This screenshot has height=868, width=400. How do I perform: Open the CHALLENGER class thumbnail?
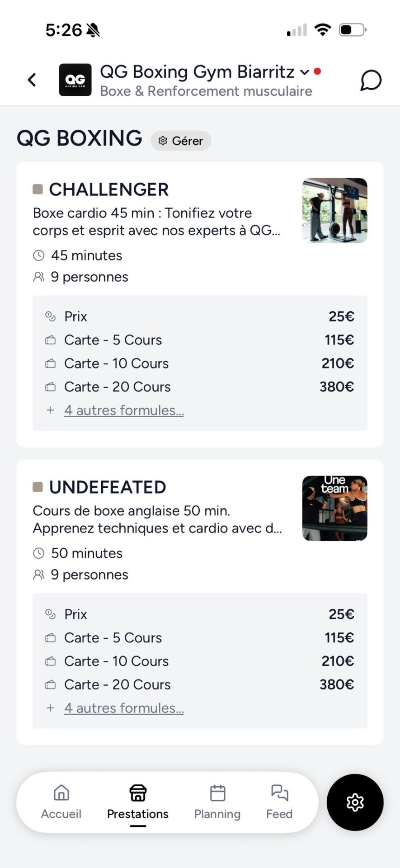click(x=334, y=210)
